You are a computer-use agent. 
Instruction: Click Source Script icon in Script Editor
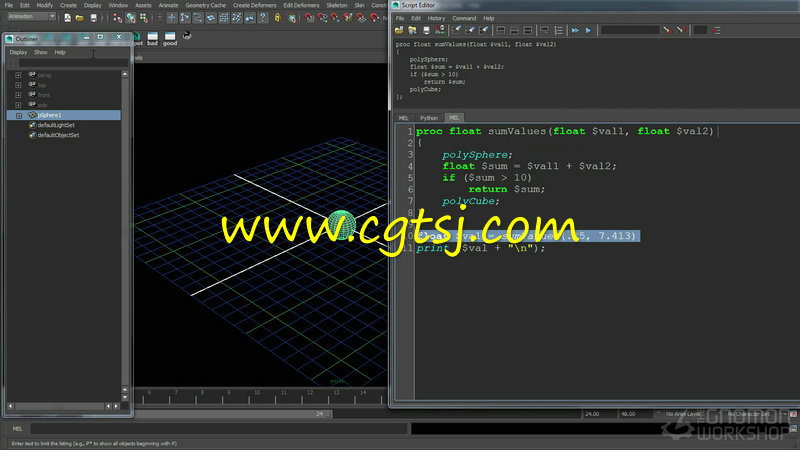click(x=412, y=31)
